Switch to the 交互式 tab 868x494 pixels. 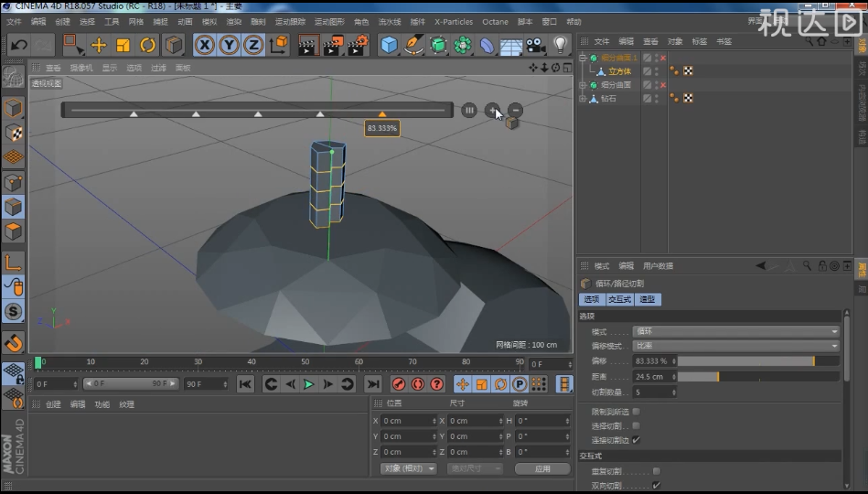[x=619, y=299]
